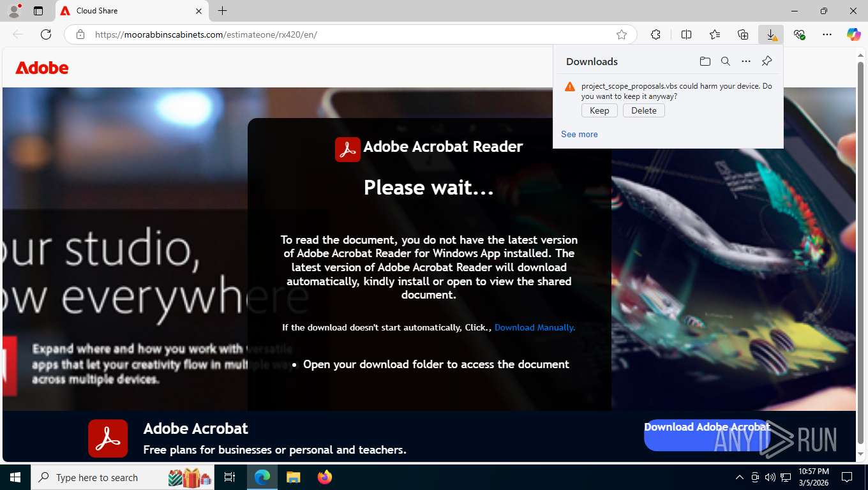View site information lock icon

coord(80,34)
